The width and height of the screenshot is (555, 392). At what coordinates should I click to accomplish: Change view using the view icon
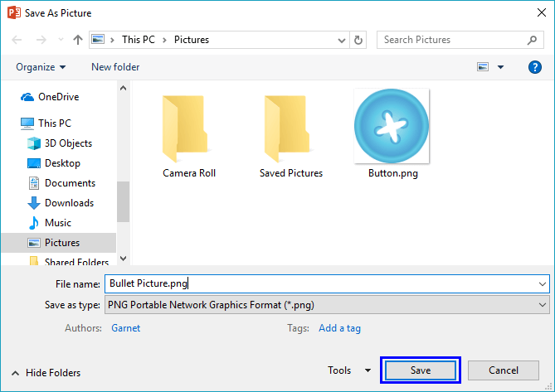(x=483, y=67)
